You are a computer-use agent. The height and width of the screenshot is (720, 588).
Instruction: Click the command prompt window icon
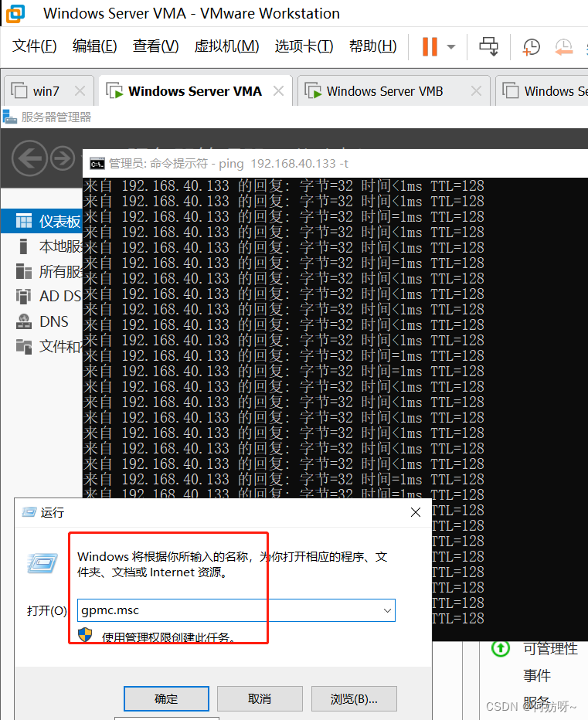(x=97, y=164)
